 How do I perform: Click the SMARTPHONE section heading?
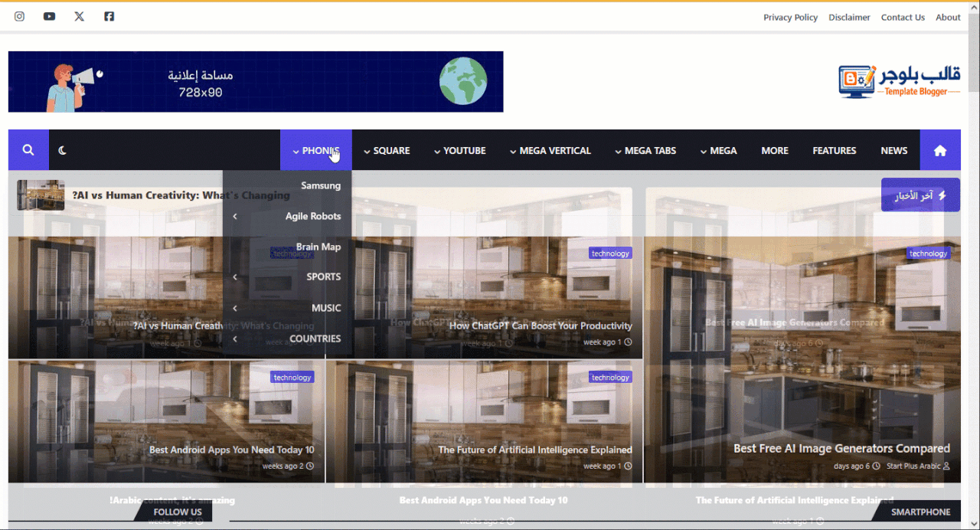tap(921, 512)
